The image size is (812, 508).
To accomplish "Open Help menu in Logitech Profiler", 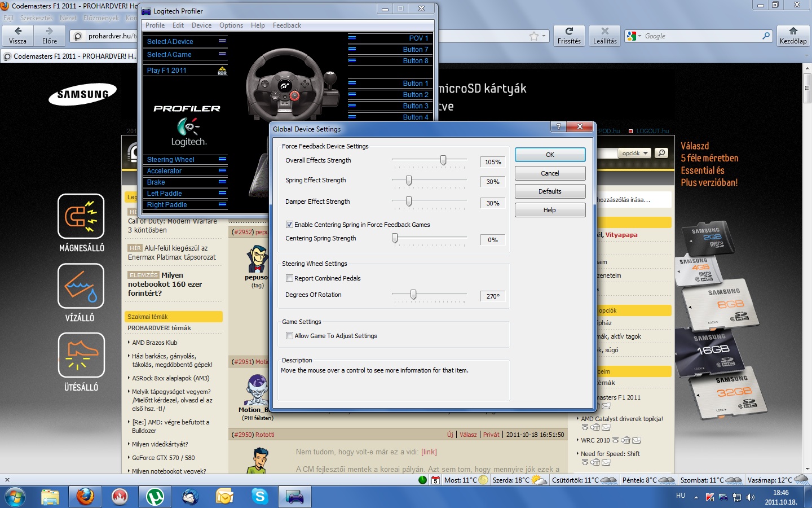I will click(258, 25).
